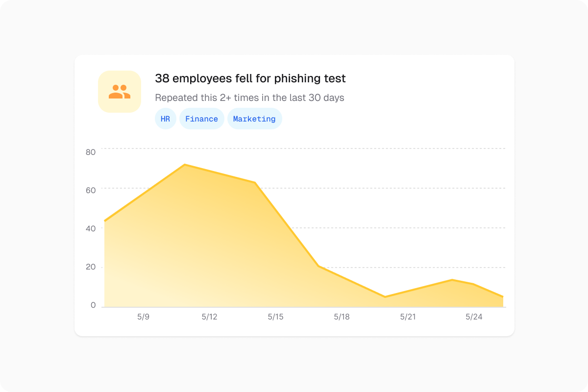Click the 5/18 date label on x-axis

click(x=342, y=317)
